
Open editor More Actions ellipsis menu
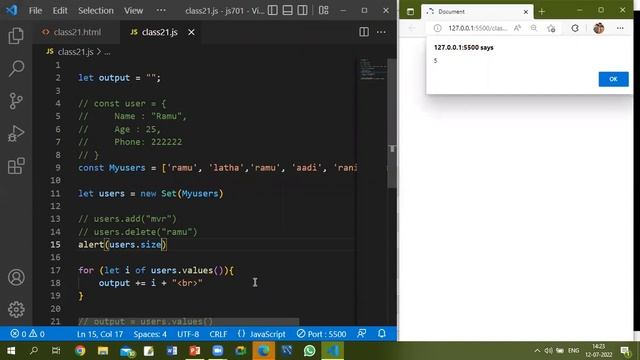pos(381,32)
